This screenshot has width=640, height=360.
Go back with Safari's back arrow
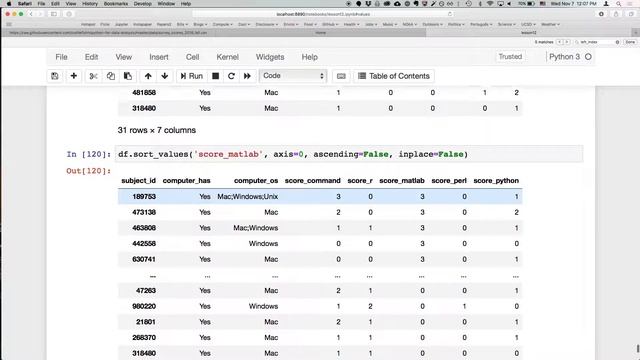pos(31,14)
